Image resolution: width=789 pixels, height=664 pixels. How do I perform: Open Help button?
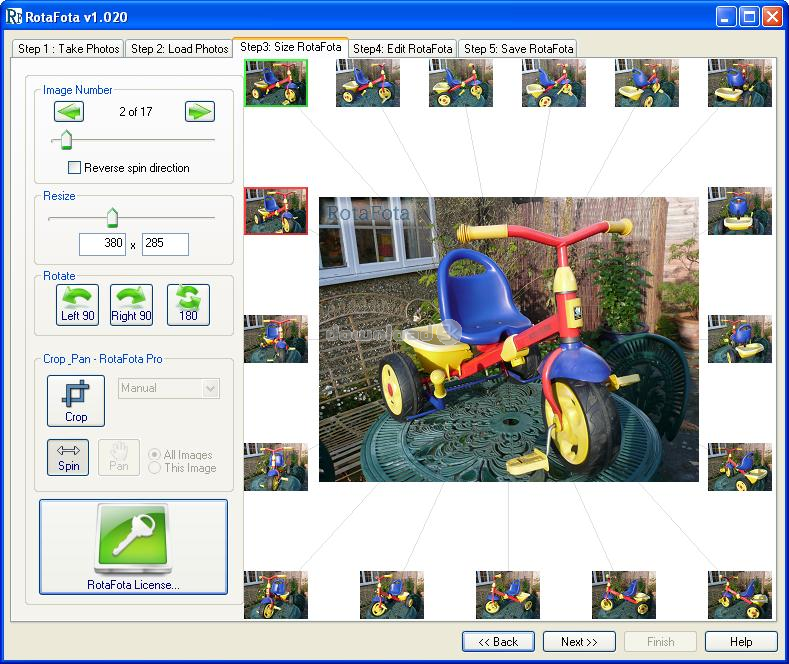[x=741, y=642]
